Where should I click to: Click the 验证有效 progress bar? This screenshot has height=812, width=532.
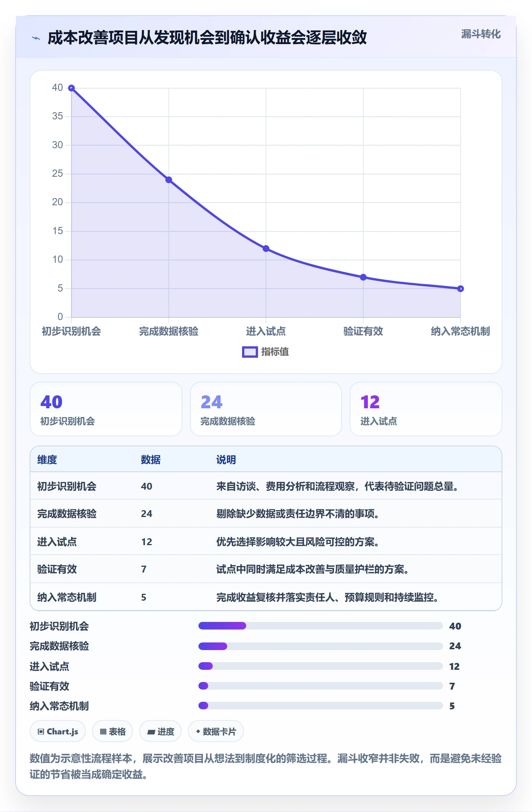(x=321, y=686)
